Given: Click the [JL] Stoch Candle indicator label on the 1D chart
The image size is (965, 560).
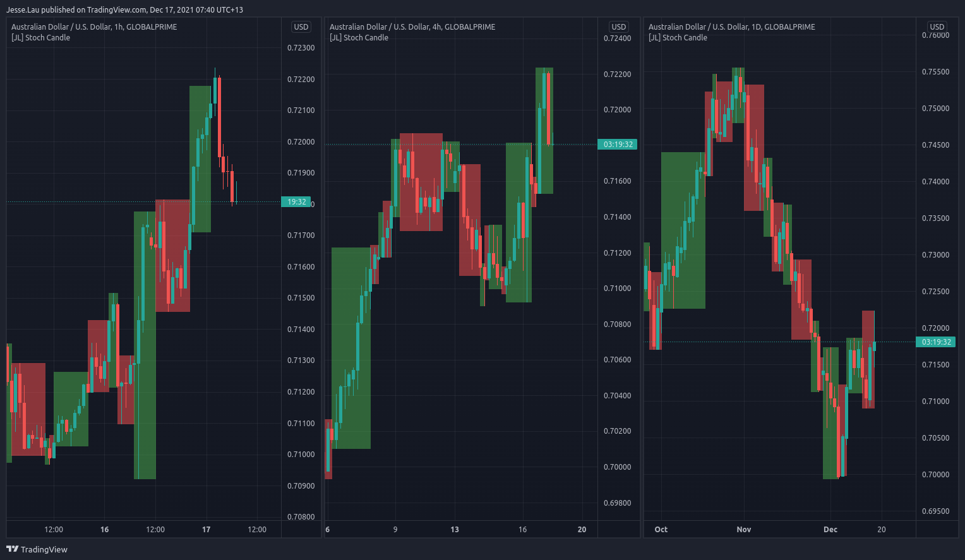Looking at the screenshot, I should tap(678, 38).
